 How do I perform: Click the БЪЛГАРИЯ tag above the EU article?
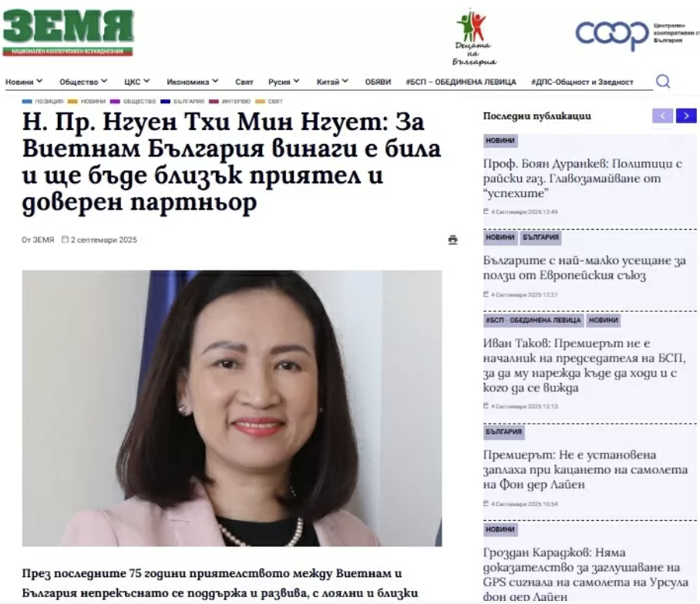coord(540,237)
